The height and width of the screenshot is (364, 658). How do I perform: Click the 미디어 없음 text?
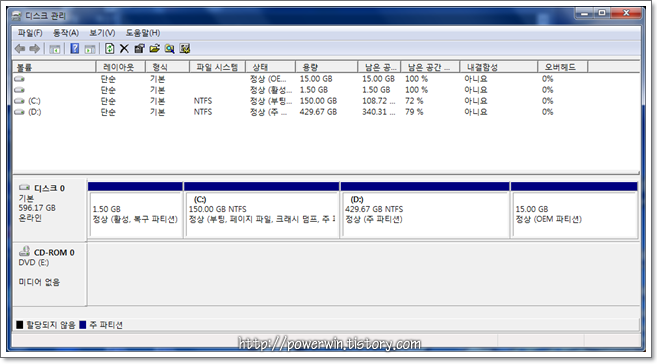[39, 282]
